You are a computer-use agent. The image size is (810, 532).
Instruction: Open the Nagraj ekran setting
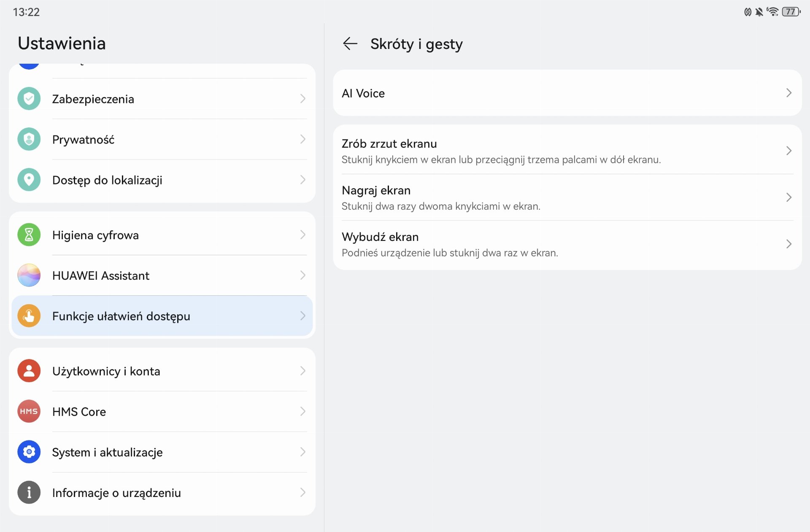(x=567, y=197)
